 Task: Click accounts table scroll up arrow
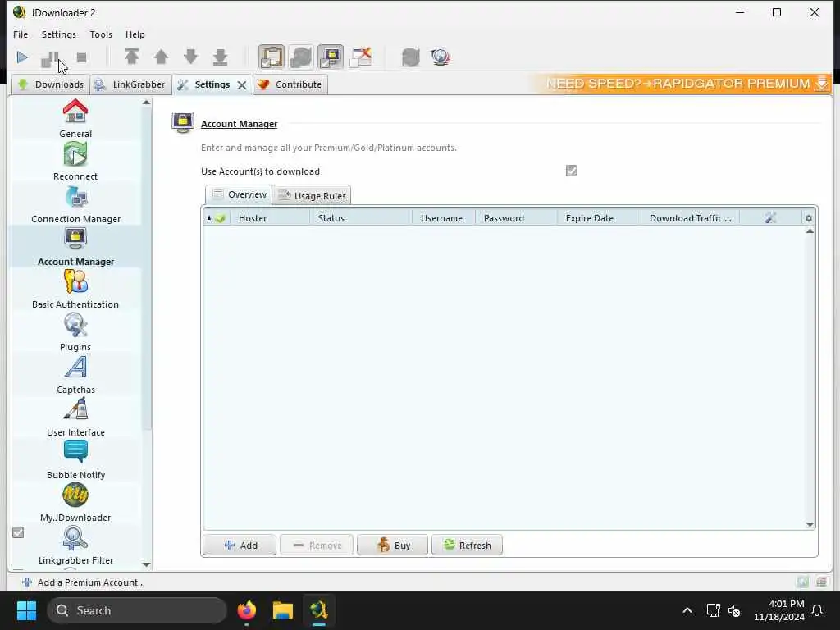click(810, 231)
